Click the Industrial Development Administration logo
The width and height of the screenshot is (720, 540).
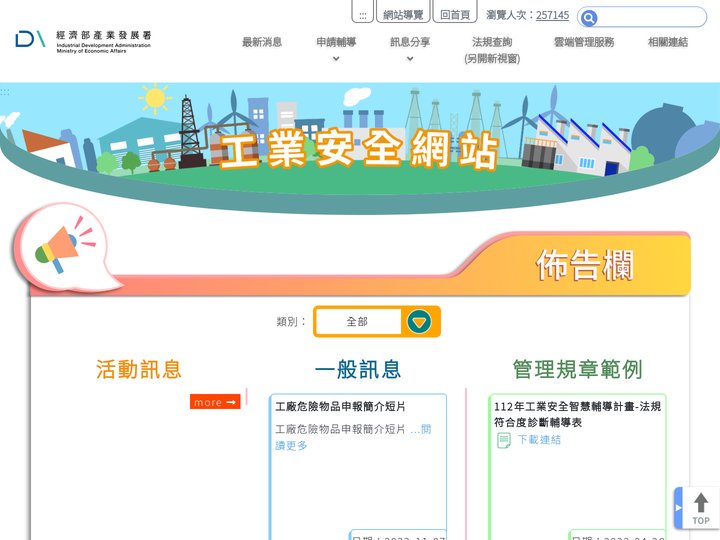tap(83, 41)
